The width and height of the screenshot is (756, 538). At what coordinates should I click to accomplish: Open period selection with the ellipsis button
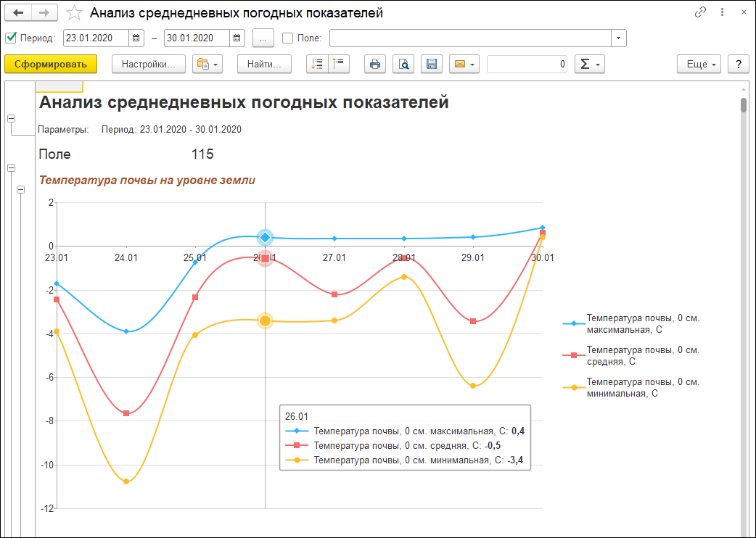tap(263, 38)
